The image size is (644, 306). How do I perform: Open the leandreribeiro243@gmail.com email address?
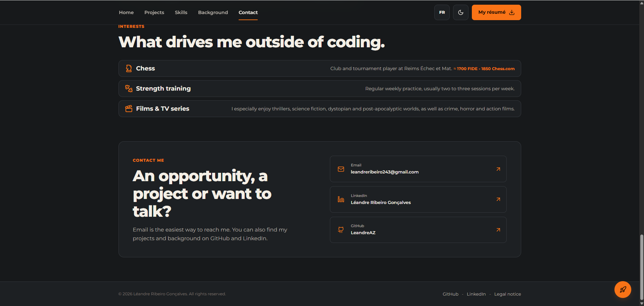point(385,172)
